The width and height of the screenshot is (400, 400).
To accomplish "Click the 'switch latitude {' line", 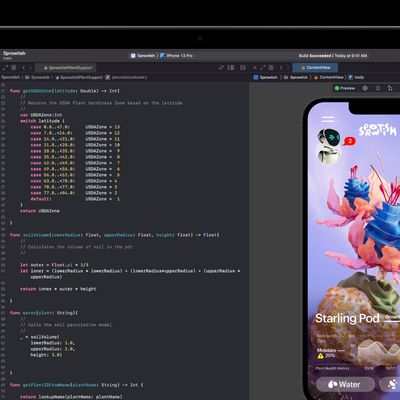I will [42, 121].
